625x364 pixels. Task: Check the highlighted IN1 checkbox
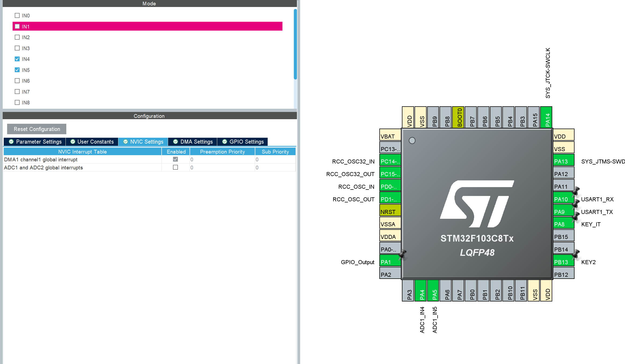(17, 26)
